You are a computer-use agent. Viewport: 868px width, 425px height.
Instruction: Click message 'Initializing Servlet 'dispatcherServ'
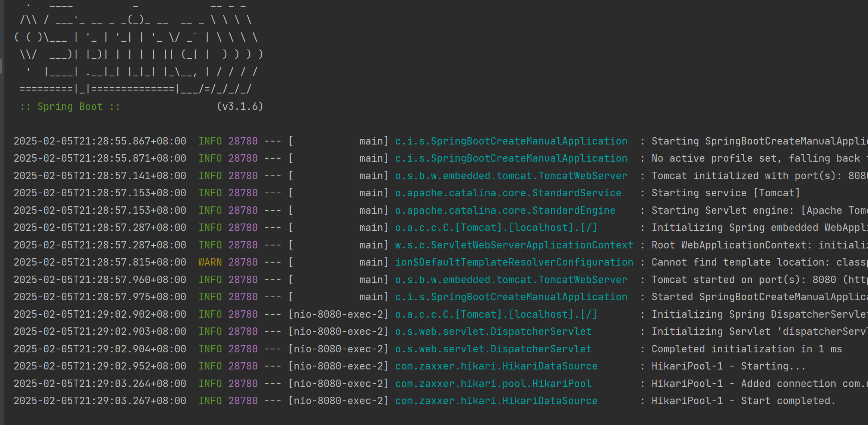click(x=760, y=332)
